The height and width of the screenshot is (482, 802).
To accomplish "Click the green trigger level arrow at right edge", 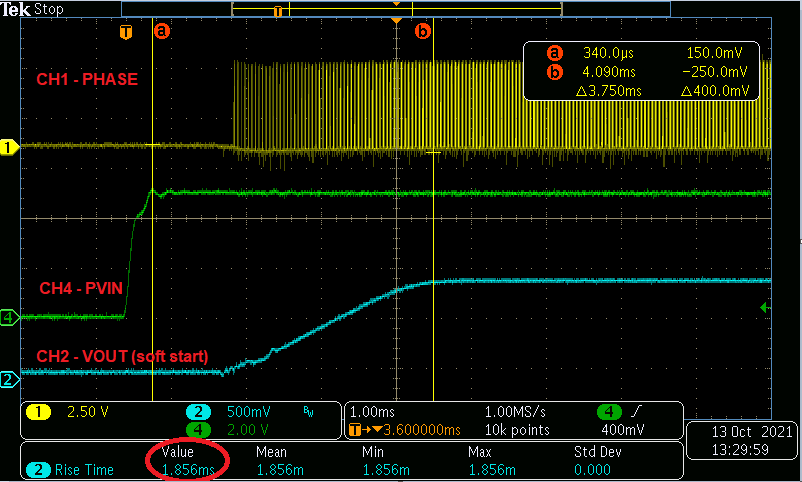I will [x=765, y=308].
